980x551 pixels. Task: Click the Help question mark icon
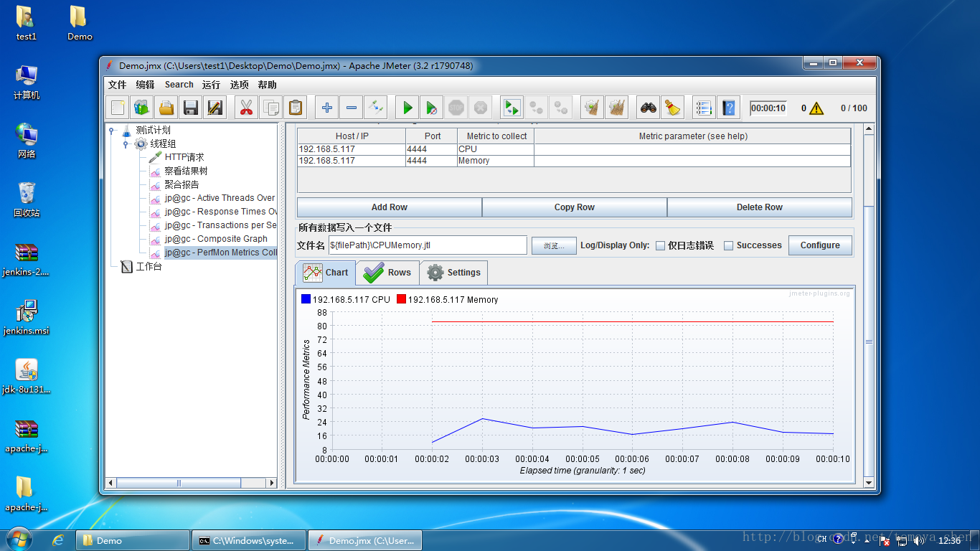pyautogui.click(x=729, y=108)
